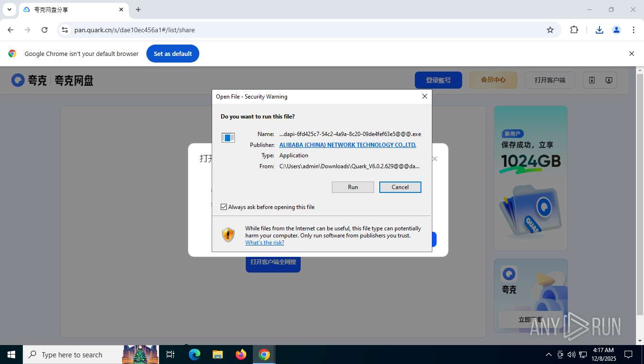
Task: Click the 打开客户端全网搜 blue button
Action: click(273, 262)
